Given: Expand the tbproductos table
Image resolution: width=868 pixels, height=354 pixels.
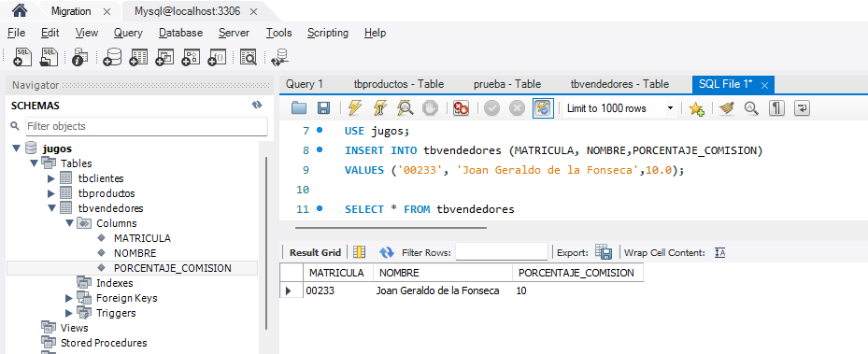Looking at the screenshot, I should 51,193.
